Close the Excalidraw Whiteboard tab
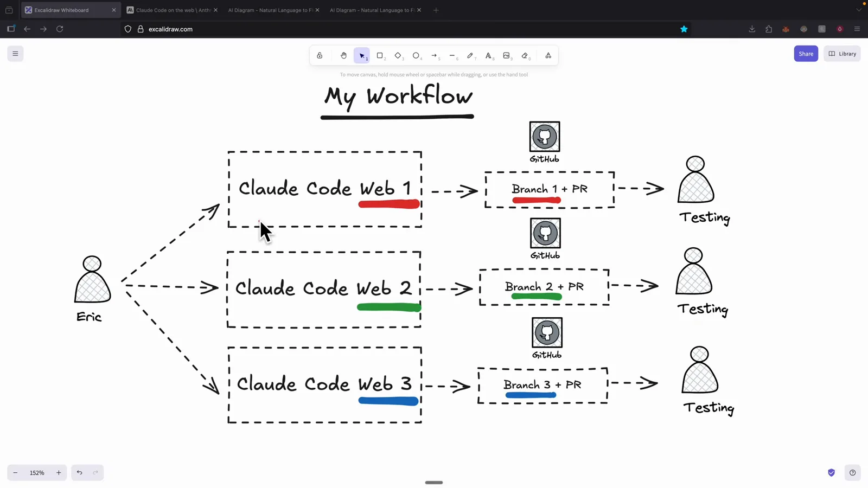 pos(114,10)
